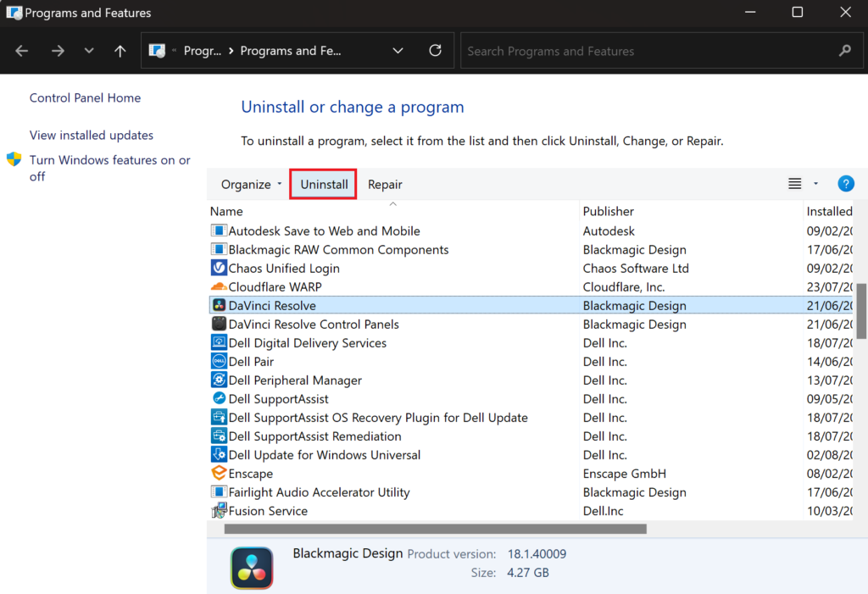Screen dimensions: 868x594
Task: Select the Fusion Service entry
Action: tap(268, 511)
